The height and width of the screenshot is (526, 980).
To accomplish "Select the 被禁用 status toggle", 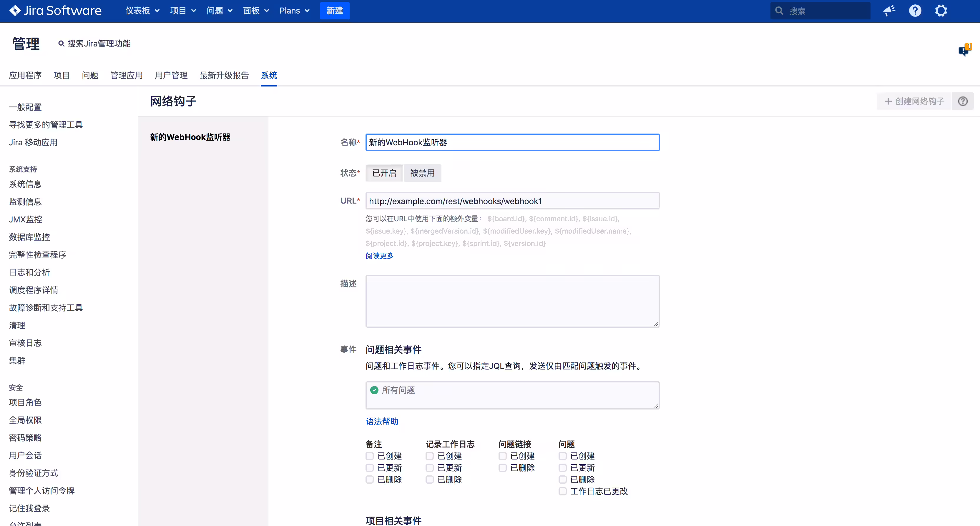I will (422, 173).
